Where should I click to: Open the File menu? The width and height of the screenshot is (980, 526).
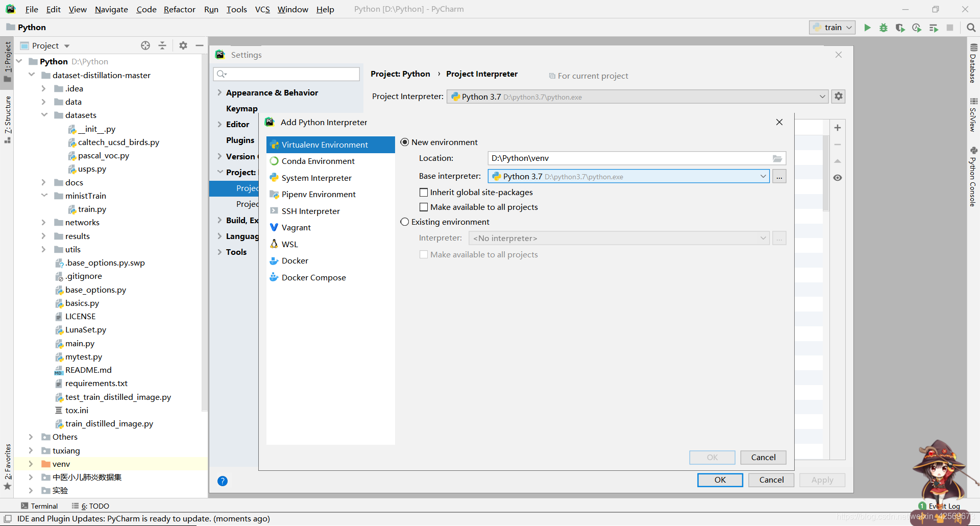coord(32,9)
